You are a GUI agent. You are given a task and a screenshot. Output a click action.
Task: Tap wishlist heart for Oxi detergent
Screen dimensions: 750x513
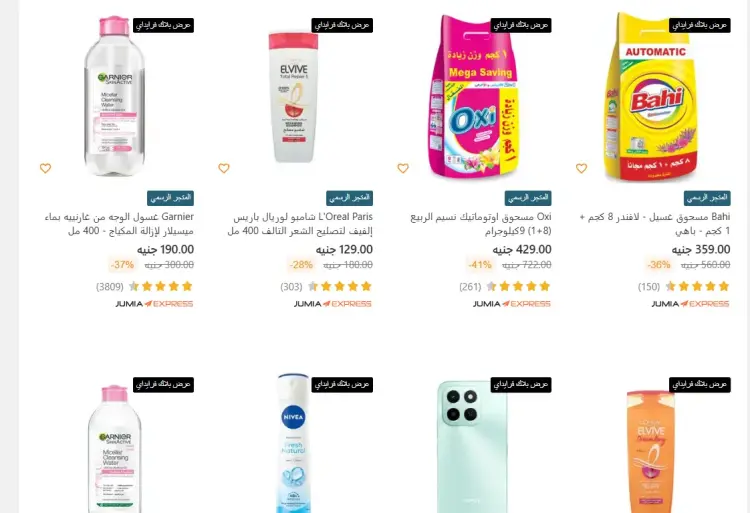(403, 168)
